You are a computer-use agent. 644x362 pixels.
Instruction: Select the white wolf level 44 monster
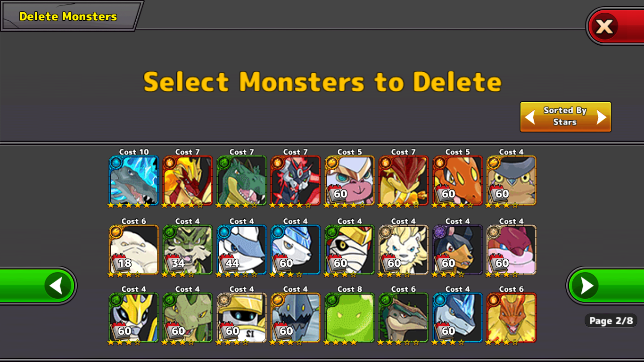[242, 250]
